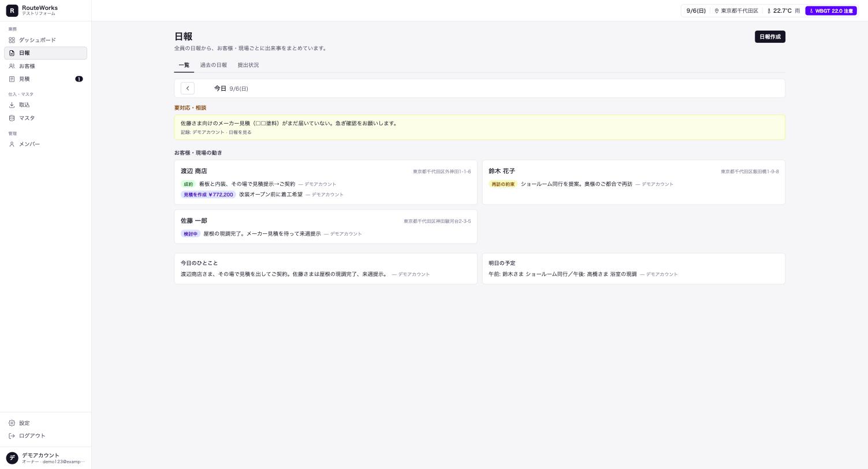Open マスタ in the sidebar
This screenshot has height=469, width=868.
click(x=46, y=118)
